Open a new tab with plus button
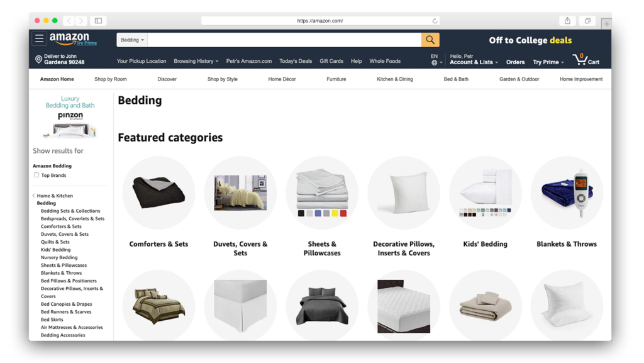644x363 pixels. (x=606, y=24)
